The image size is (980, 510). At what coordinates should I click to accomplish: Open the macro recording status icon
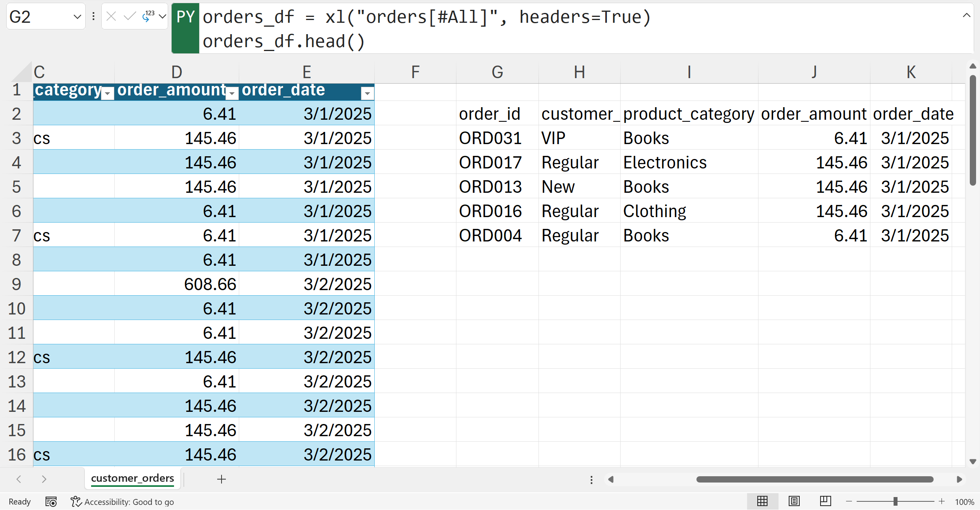click(x=51, y=502)
